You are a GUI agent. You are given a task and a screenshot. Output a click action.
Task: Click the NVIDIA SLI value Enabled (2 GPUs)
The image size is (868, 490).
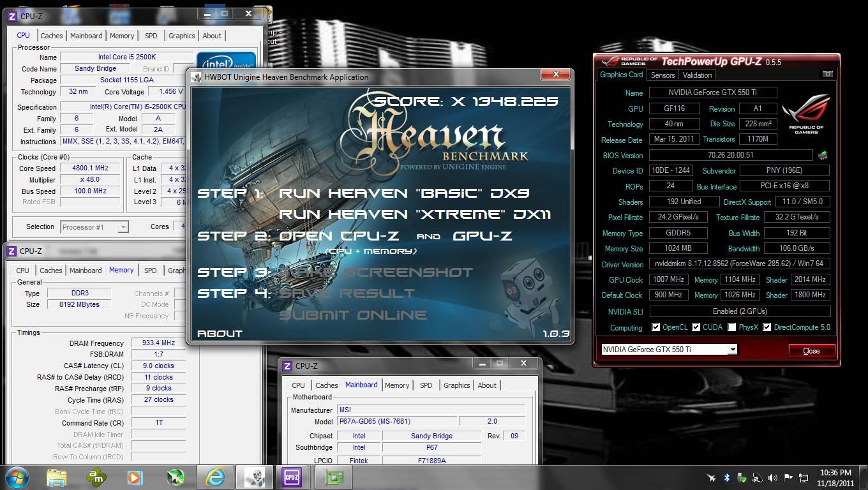[740, 311]
